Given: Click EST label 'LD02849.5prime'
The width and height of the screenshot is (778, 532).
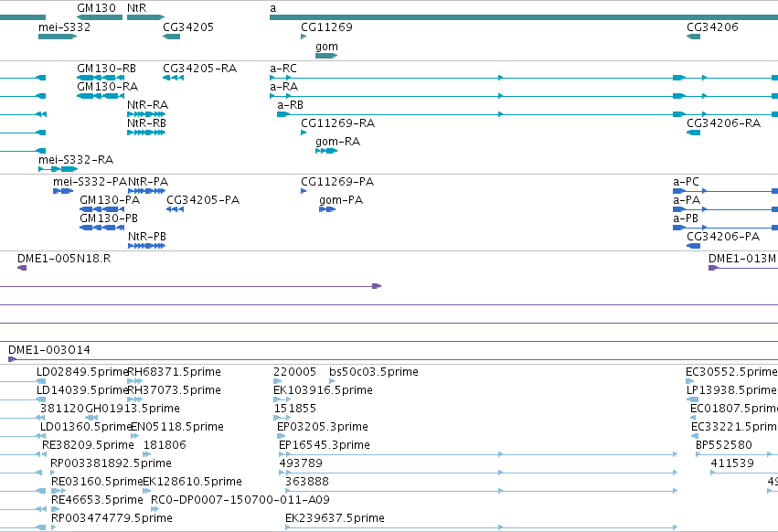Looking at the screenshot, I should pos(82,372).
